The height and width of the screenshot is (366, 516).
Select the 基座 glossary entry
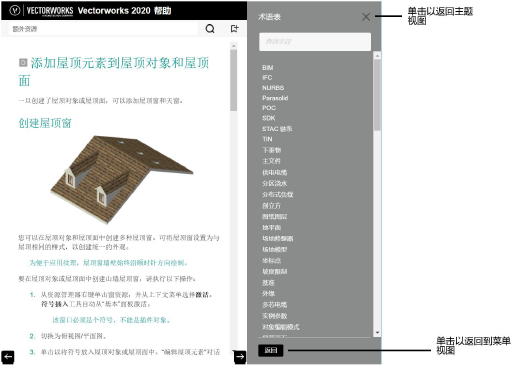click(268, 283)
